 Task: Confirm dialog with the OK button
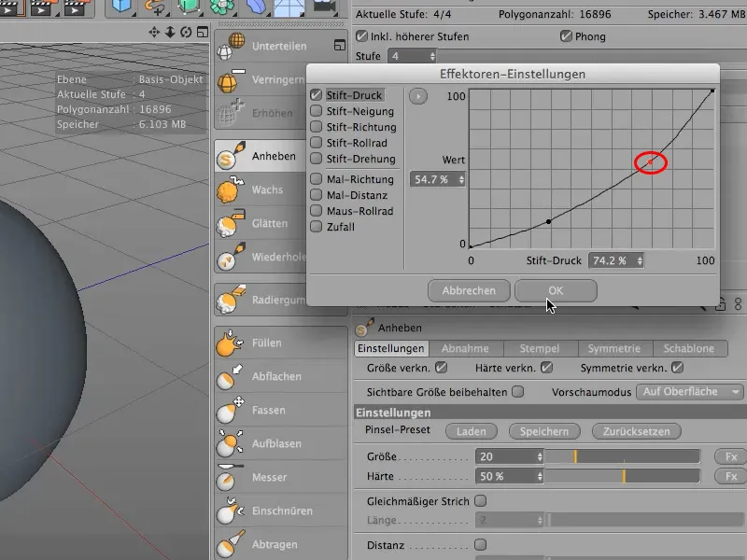tap(556, 290)
